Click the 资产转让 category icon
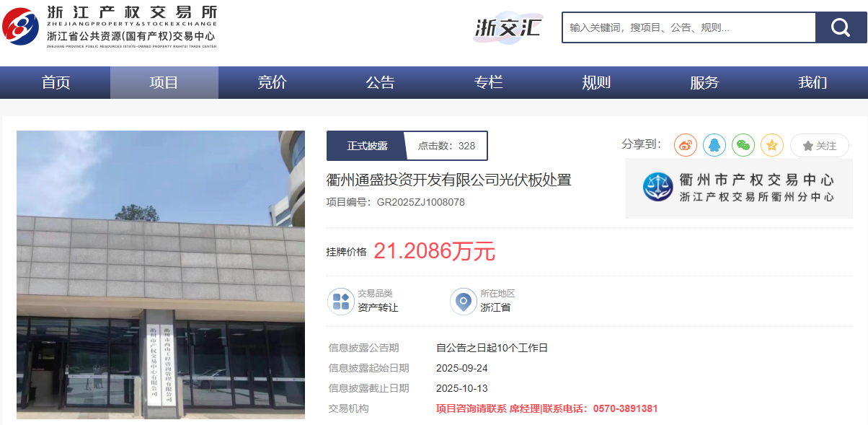This screenshot has width=868, height=425. pos(341,301)
